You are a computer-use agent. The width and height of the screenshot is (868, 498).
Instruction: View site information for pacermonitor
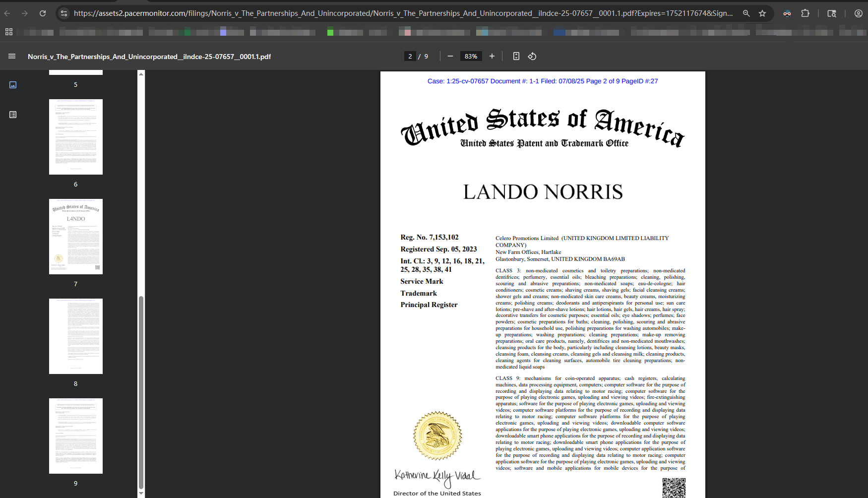[63, 13]
